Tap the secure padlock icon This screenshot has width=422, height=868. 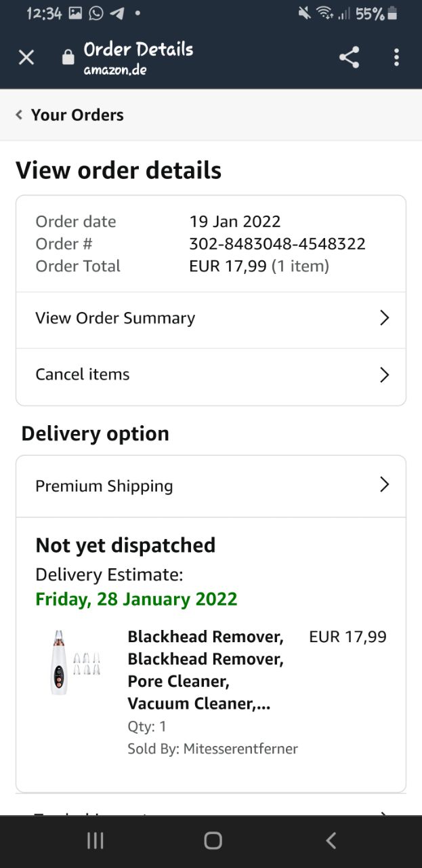[x=68, y=58]
